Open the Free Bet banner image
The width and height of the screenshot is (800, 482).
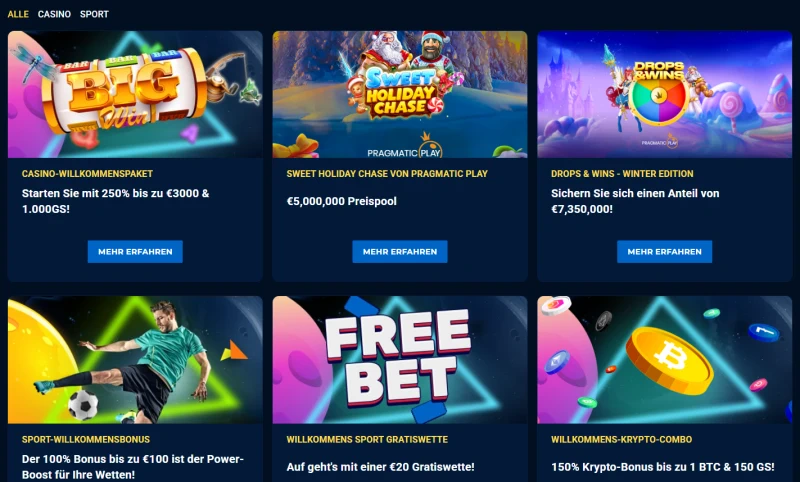coord(400,360)
